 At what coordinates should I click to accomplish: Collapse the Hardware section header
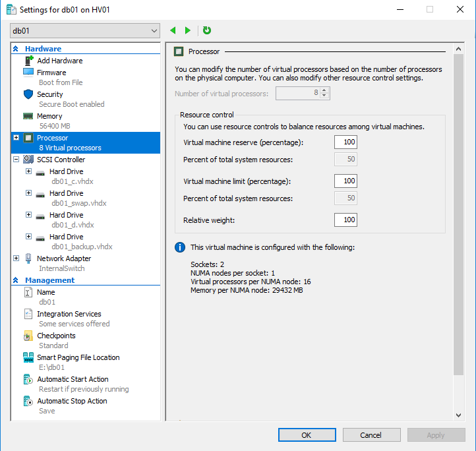[x=15, y=49]
